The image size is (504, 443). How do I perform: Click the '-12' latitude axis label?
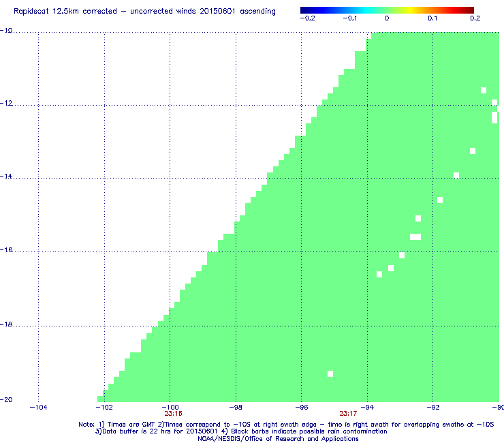[6, 104]
